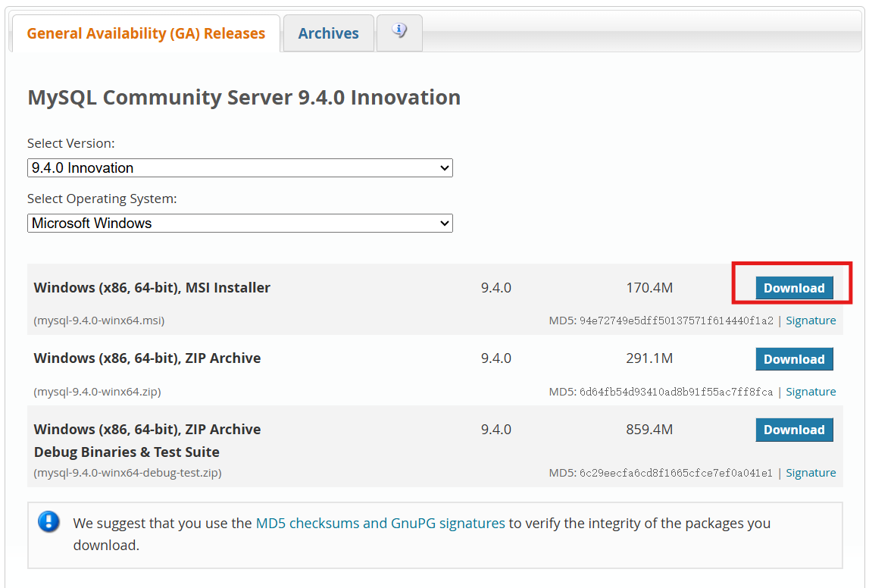Click the ZIP MD5 hash starting 6d64fb54
The image size is (869, 588).
(x=676, y=392)
